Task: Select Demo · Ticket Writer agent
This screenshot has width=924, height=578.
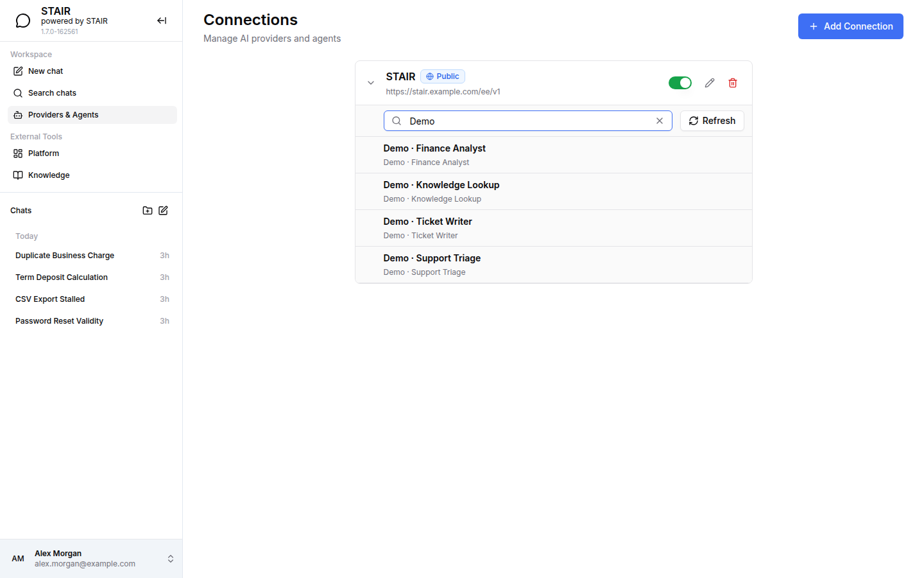Action: click(554, 228)
